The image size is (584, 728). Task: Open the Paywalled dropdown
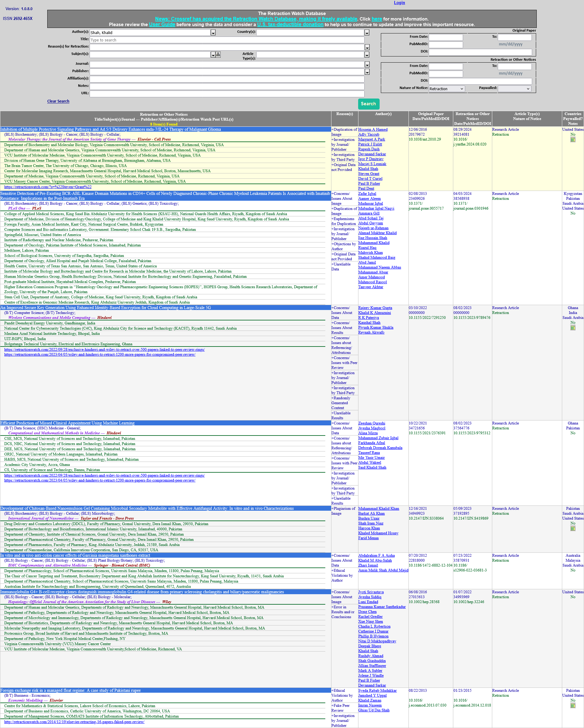click(x=514, y=89)
